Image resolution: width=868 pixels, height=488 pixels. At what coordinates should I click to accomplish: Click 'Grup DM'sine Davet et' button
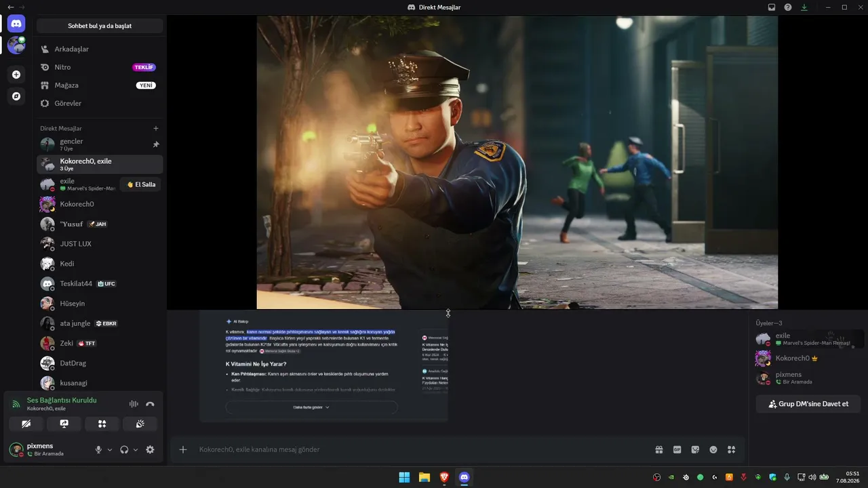tap(808, 404)
